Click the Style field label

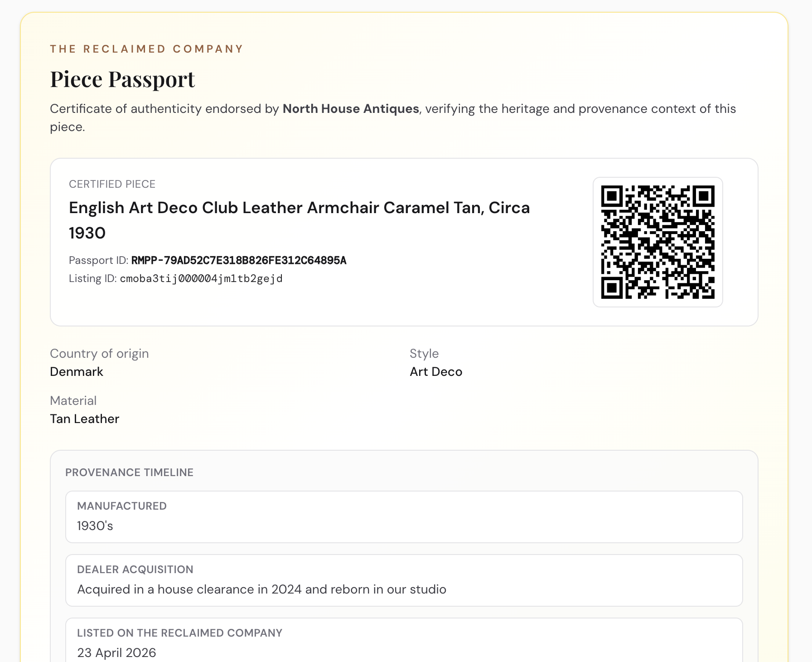point(424,354)
